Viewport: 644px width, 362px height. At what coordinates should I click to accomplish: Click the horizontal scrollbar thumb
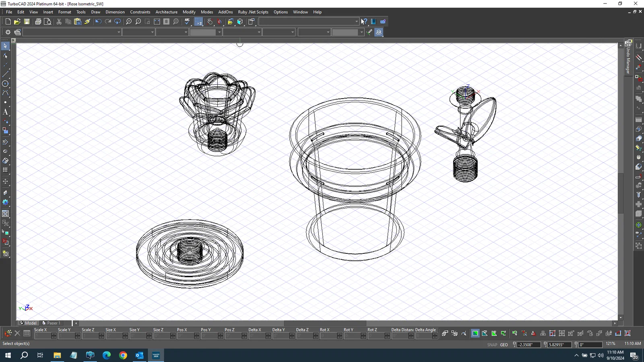[325, 323]
